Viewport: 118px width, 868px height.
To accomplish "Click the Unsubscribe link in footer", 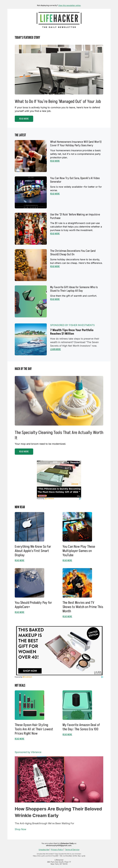I will [x=44, y=849].
